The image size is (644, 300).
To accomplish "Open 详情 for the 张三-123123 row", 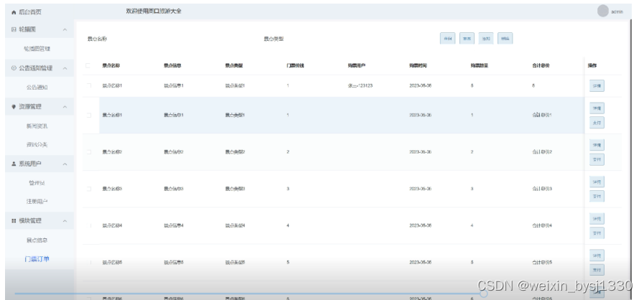I will 597,86.
